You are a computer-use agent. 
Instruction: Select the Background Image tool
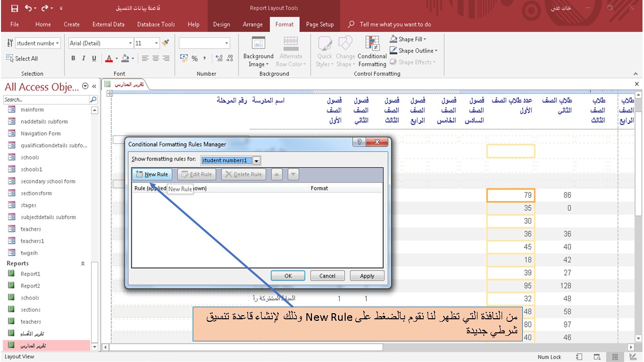pyautogui.click(x=258, y=50)
